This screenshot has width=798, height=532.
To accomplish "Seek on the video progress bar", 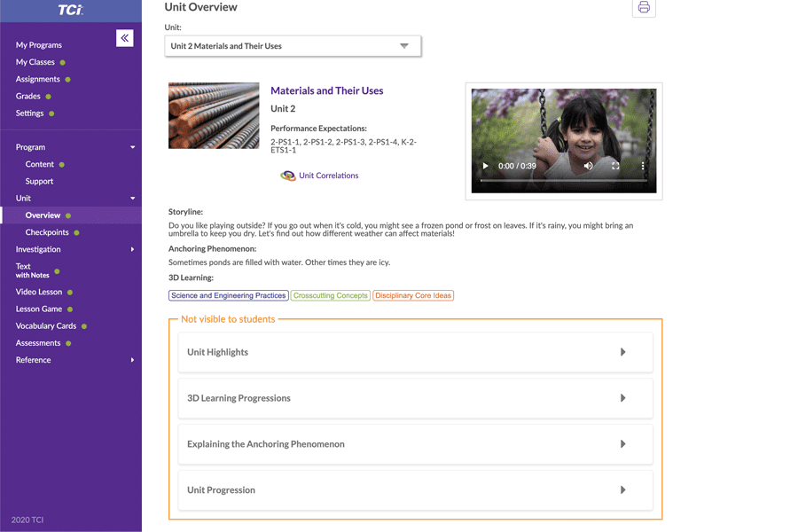I will [x=563, y=180].
